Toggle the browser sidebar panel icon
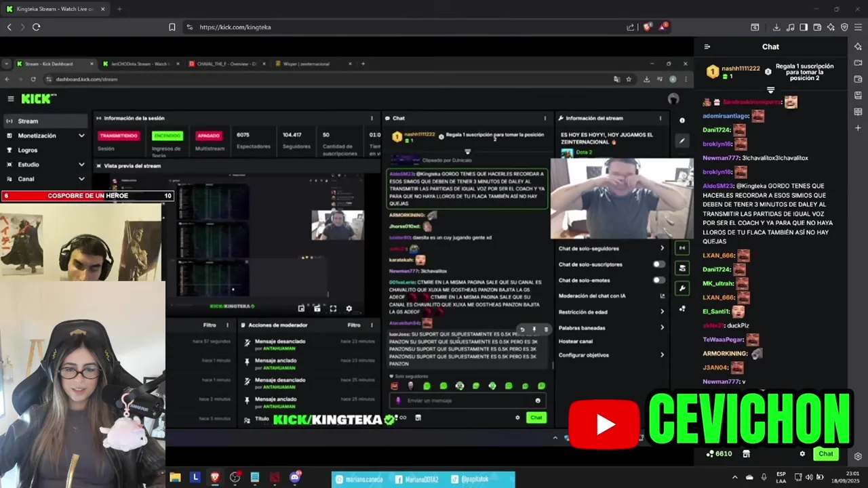The image size is (868, 488). pos(804,27)
